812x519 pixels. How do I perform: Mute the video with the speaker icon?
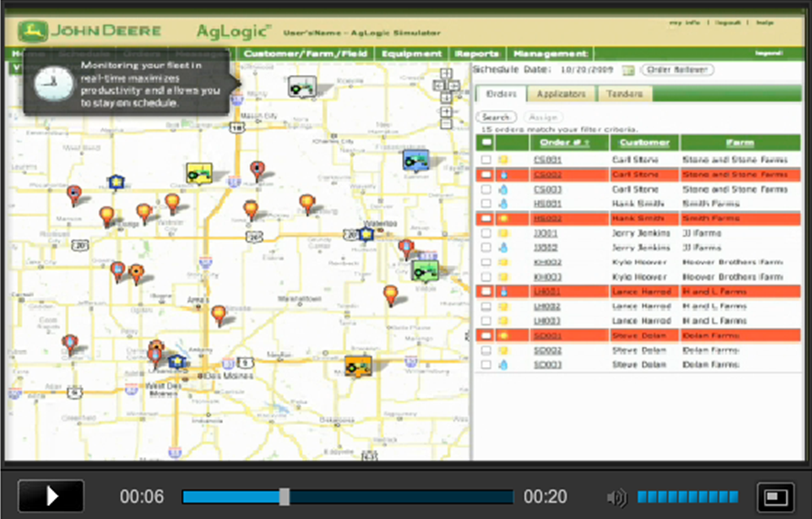[x=616, y=497]
